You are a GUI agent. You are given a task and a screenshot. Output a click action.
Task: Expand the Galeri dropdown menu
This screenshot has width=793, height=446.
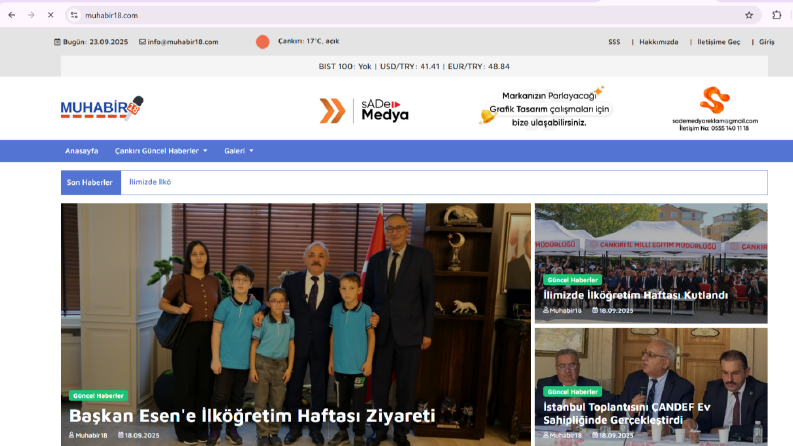click(x=239, y=151)
